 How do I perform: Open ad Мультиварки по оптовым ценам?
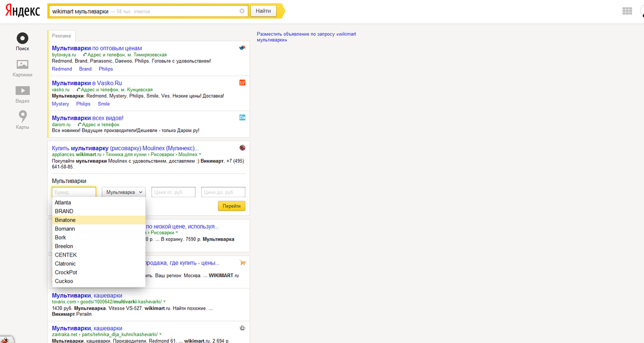click(x=97, y=48)
